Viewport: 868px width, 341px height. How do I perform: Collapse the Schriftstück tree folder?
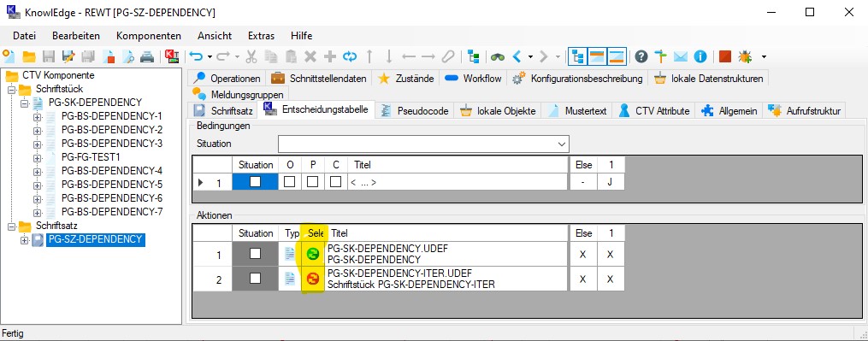tap(11, 89)
